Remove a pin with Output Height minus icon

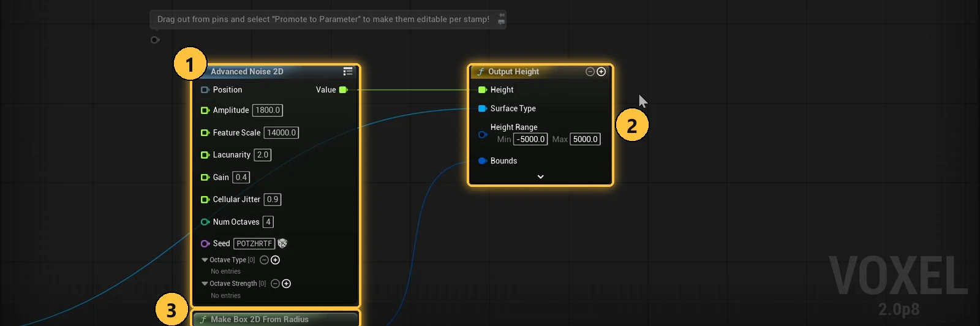coord(590,72)
